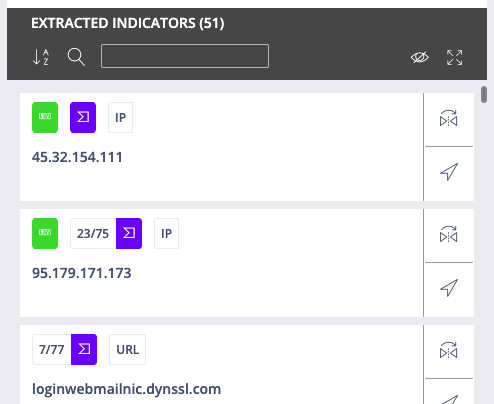Select the IP tag on 45.32.154.111
The image size is (494, 404).
[x=120, y=117]
